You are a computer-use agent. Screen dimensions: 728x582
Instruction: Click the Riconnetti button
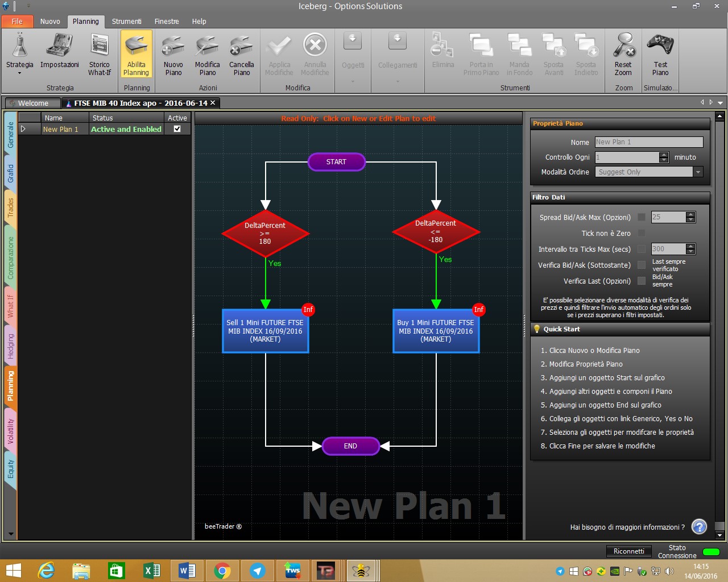click(629, 551)
